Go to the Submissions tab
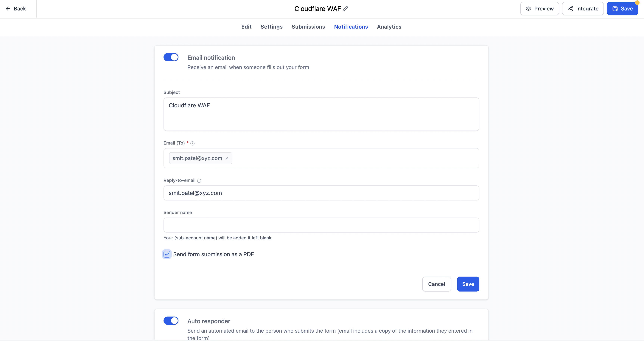The height and width of the screenshot is (341, 644). pos(308,27)
